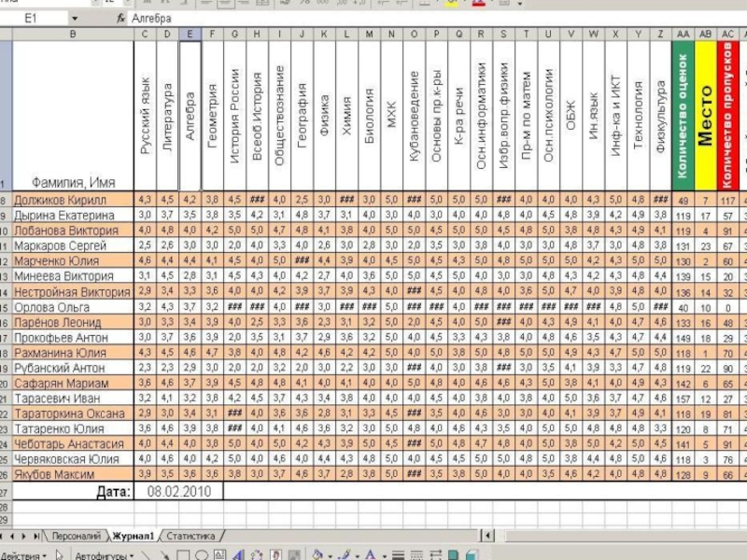Select cell Якубов Максим
This screenshot has width=747, height=560.
click(73, 474)
